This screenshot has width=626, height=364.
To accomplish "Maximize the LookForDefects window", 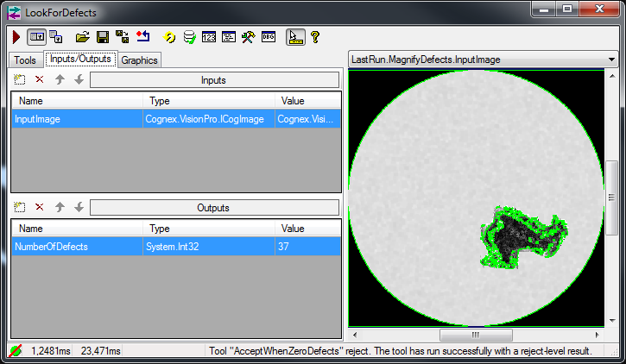I will tap(567, 9).
